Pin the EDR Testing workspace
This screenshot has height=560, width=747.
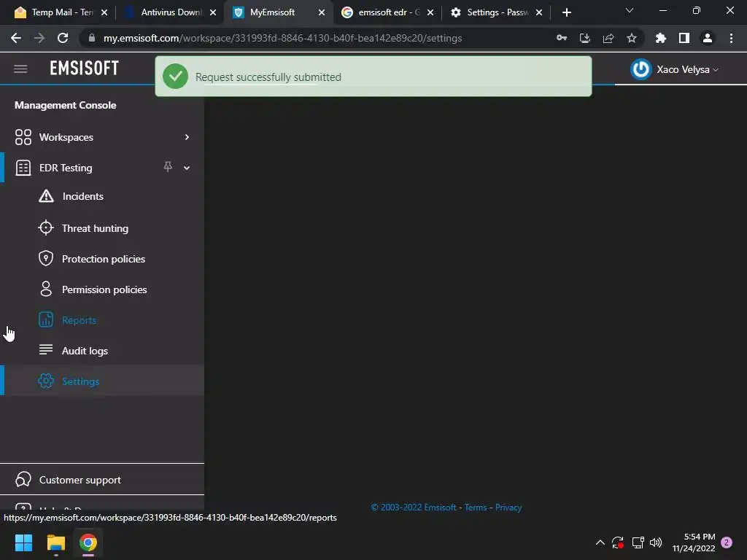tap(168, 167)
